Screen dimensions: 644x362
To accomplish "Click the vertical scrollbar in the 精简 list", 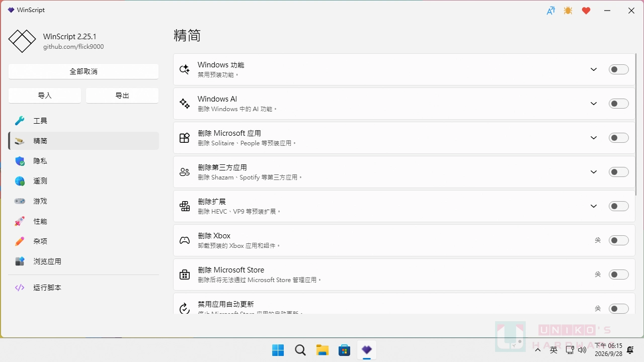I will coord(636,123).
